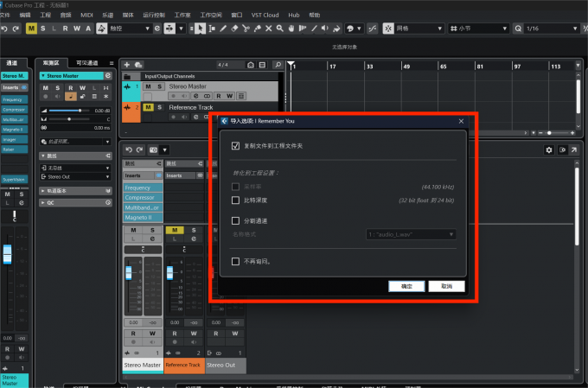Switch to the 可见通道 tab

(x=87, y=63)
